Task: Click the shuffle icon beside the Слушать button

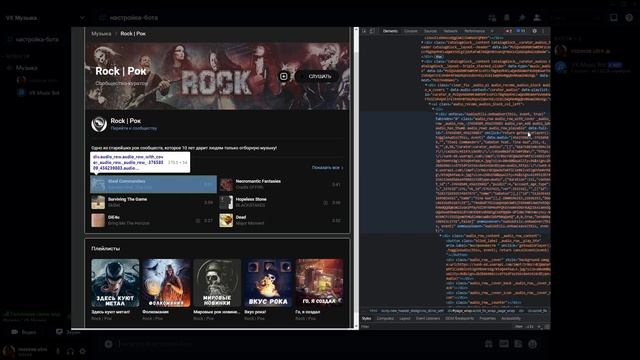Action: pyautogui.click(x=284, y=76)
